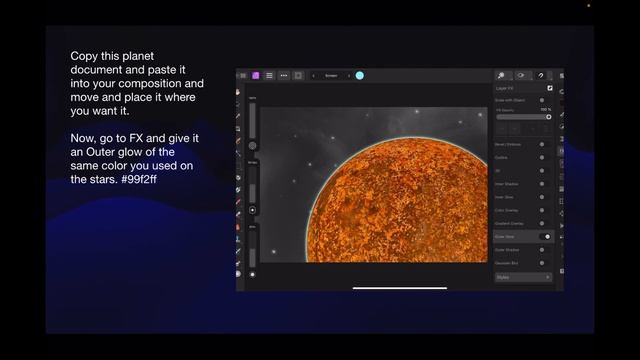The image size is (640, 360).
Task: Click the purple Photo Persona icon
Action: pyautogui.click(x=256, y=76)
